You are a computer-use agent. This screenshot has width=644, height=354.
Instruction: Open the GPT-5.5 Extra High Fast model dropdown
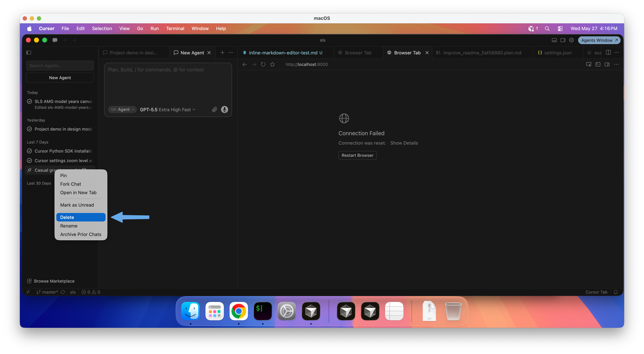(168, 109)
